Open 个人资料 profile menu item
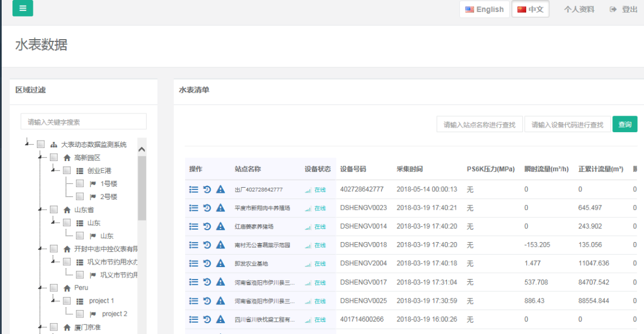 (x=579, y=9)
